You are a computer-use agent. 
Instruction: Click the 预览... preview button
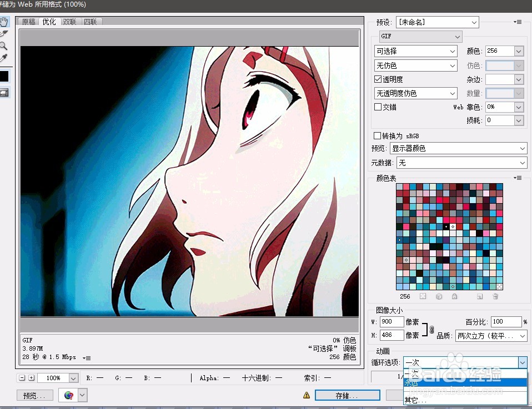point(34,395)
